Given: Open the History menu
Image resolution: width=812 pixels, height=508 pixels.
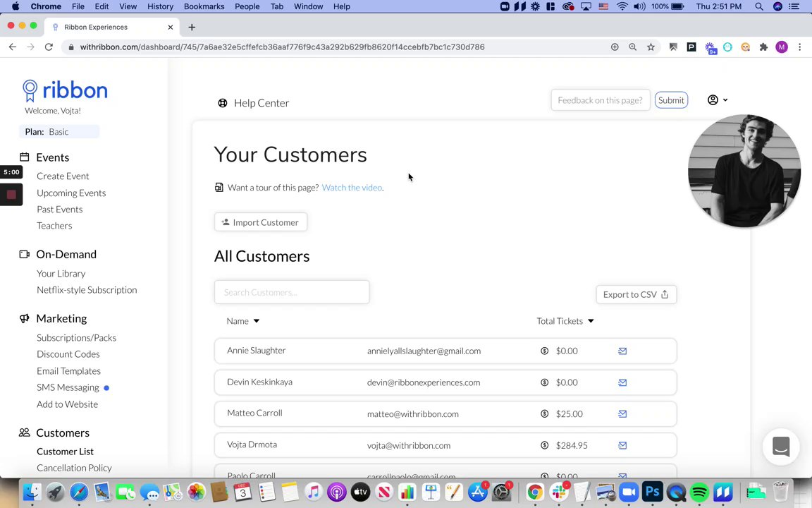Looking at the screenshot, I should tap(160, 6).
